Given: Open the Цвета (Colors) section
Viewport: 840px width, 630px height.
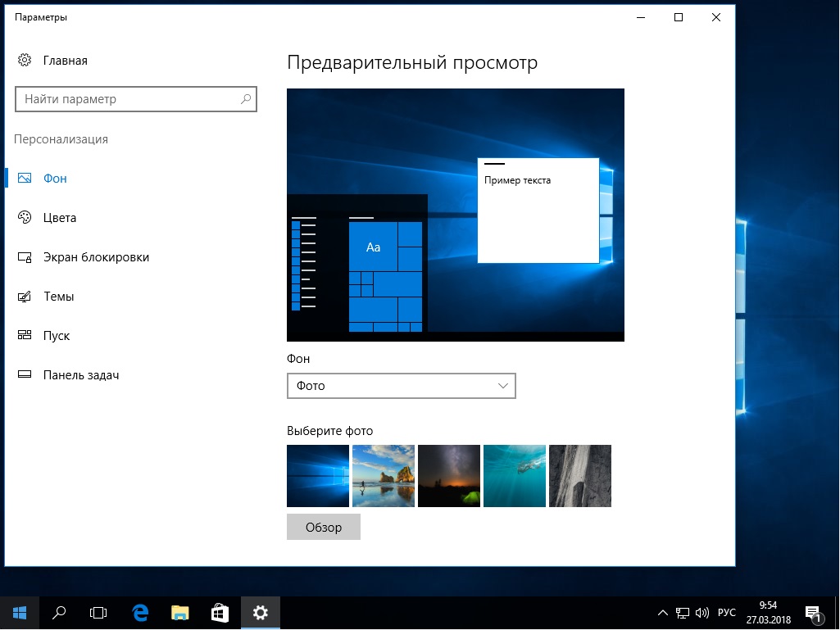Looking at the screenshot, I should 59,218.
